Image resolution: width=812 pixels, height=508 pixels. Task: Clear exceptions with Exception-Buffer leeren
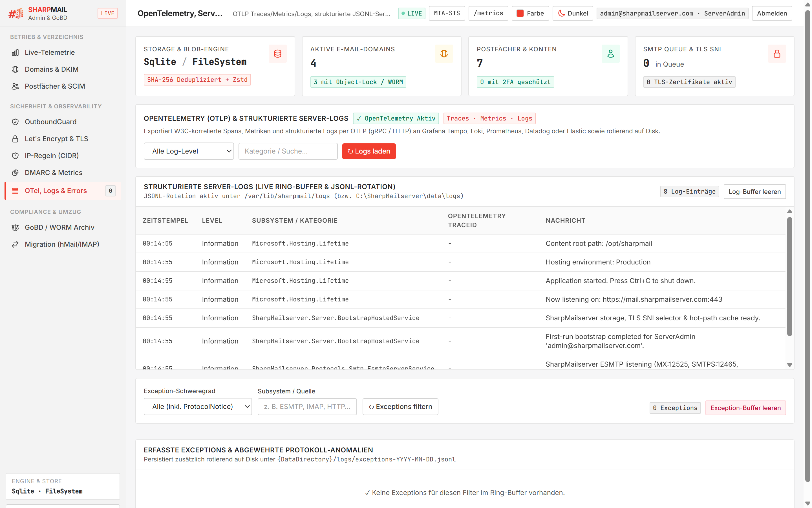tap(745, 408)
